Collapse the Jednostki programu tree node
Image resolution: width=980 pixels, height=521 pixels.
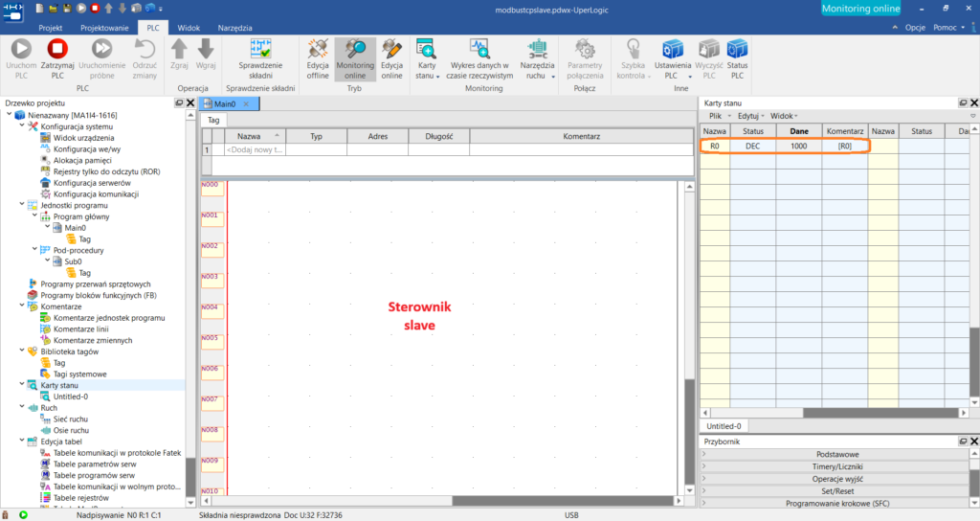[x=22, y=205]
